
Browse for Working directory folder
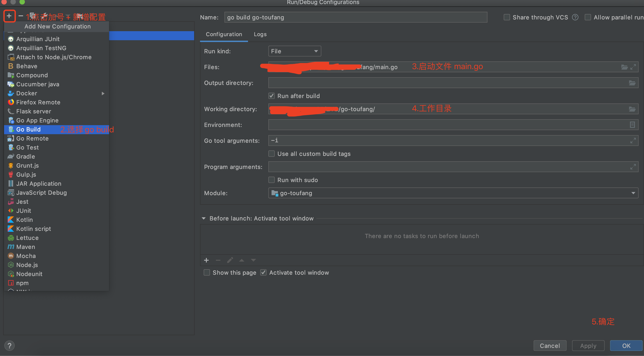[632, 109]
